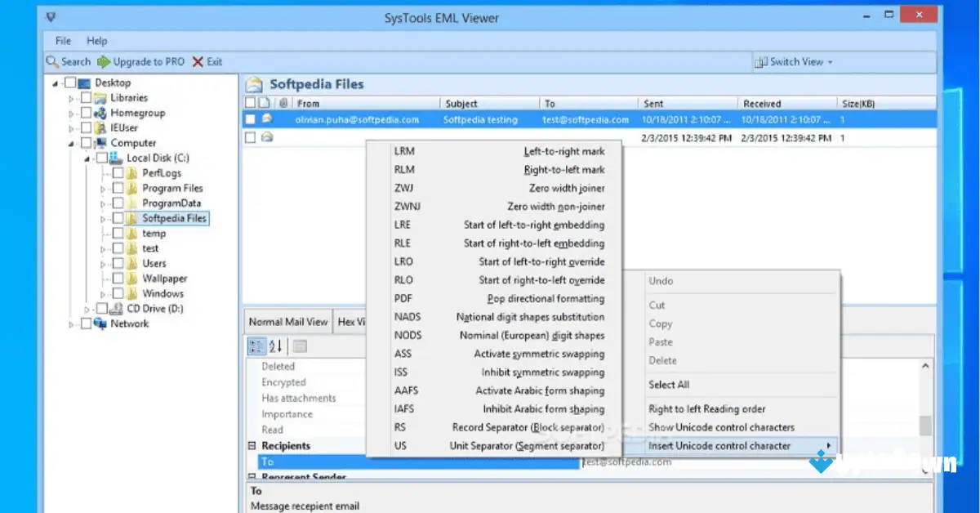Check the checkbox next to olivian.puha@softpedia.com message
The width and height of the screenshot is (980, 513).
[x=250, y=118]
